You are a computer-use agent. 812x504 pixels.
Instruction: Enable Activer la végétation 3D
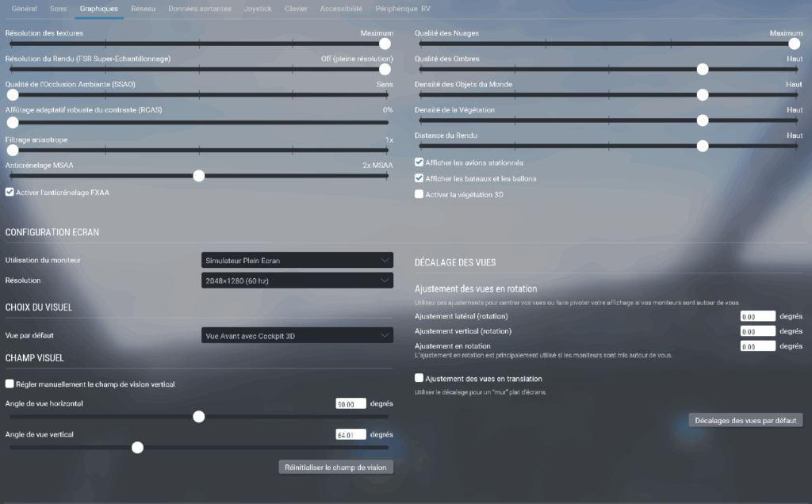pos(419,194)
